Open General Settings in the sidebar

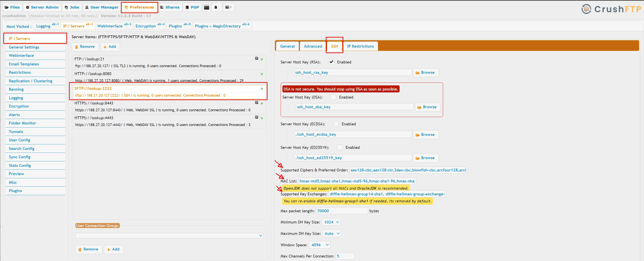[35, 47]
